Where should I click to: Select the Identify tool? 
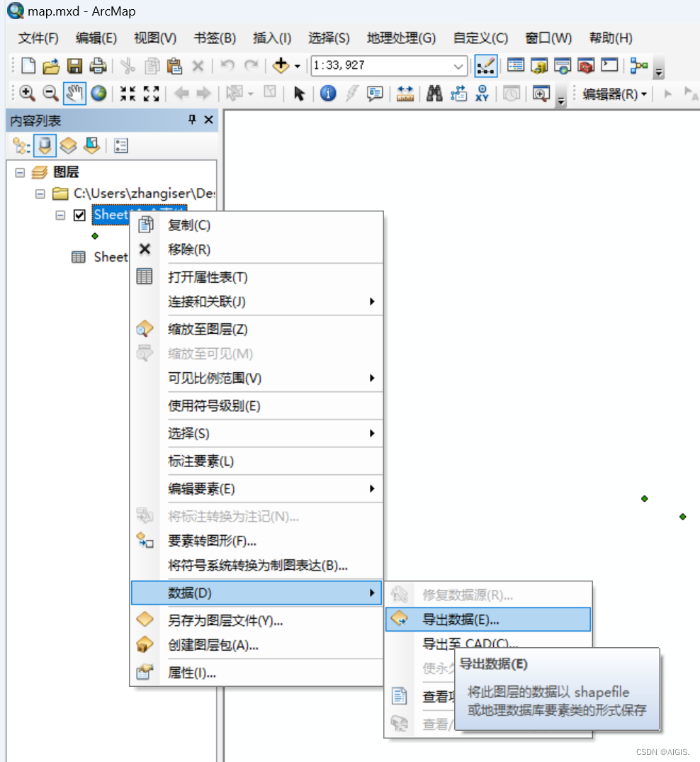click(328, 94)
